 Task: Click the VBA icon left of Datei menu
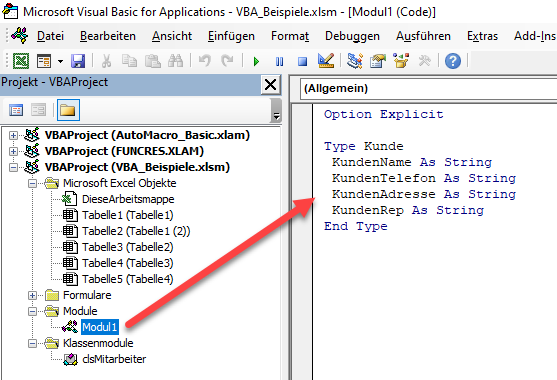pos(20,36)
